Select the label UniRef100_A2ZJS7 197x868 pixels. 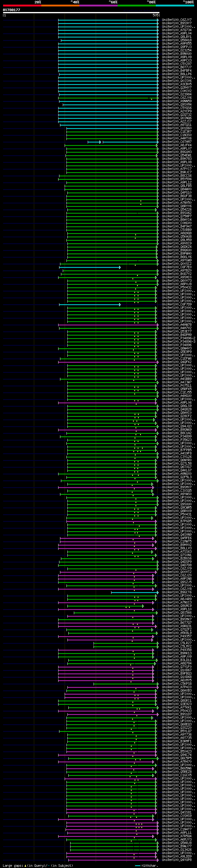point(177,121)
